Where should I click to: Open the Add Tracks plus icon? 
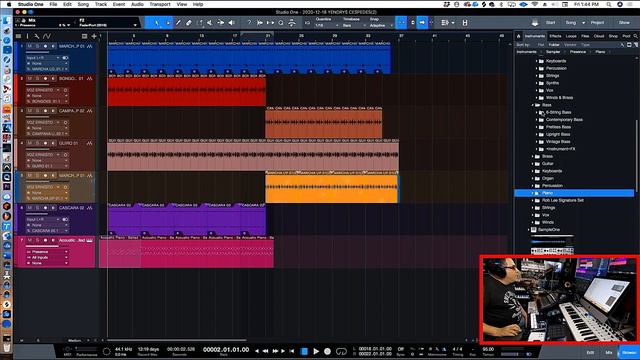tap(94, 36)
